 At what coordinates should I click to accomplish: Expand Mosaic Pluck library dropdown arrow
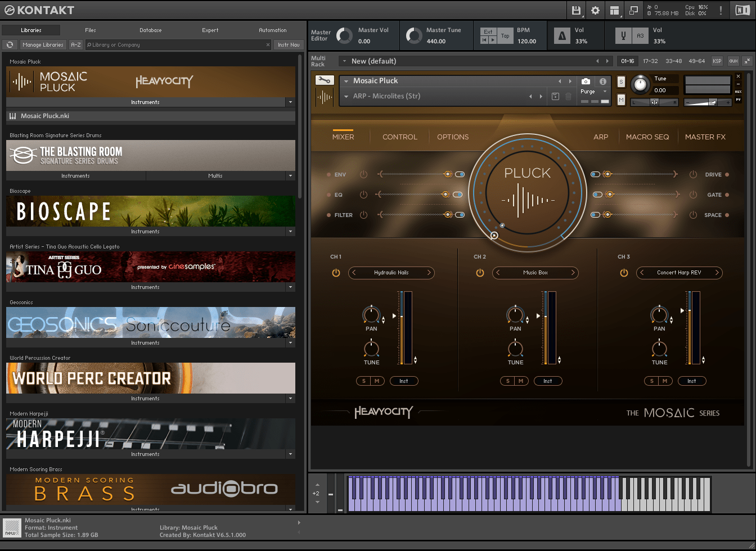[290, 102]
